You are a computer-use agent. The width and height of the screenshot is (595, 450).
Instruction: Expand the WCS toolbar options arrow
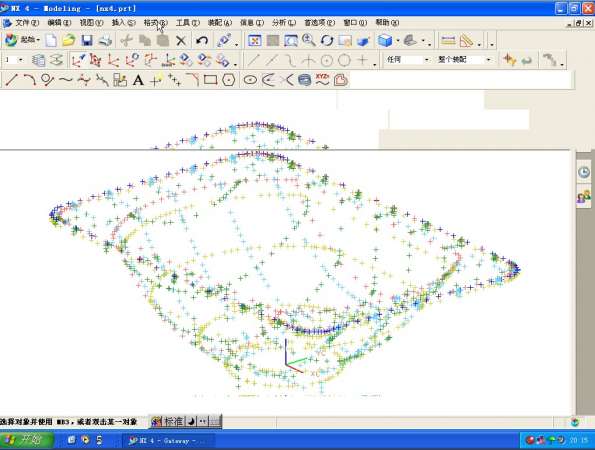[235, 65]
